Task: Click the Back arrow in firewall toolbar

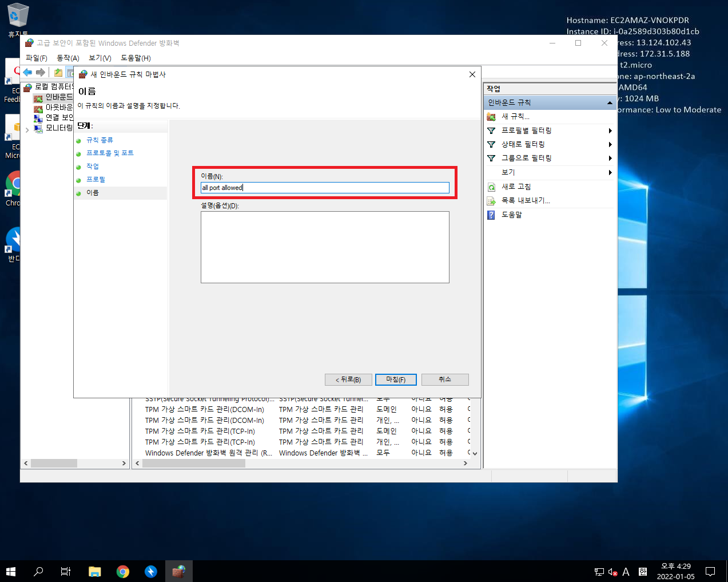Action: coord(27,72)
